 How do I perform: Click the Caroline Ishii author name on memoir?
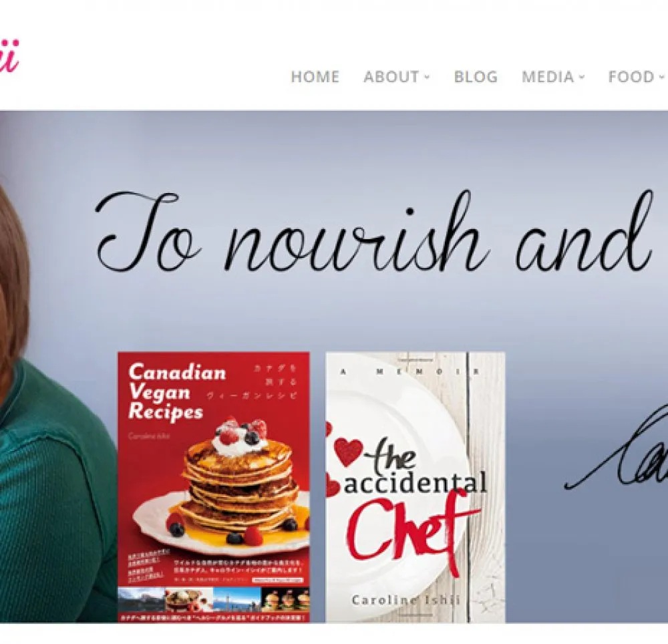(x=405, y=600)
